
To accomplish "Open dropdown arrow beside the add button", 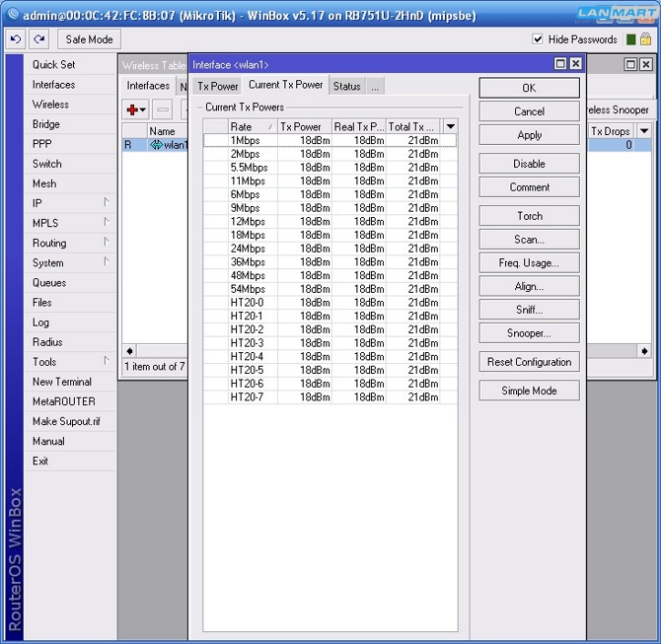I will click(x=143, y=110).
